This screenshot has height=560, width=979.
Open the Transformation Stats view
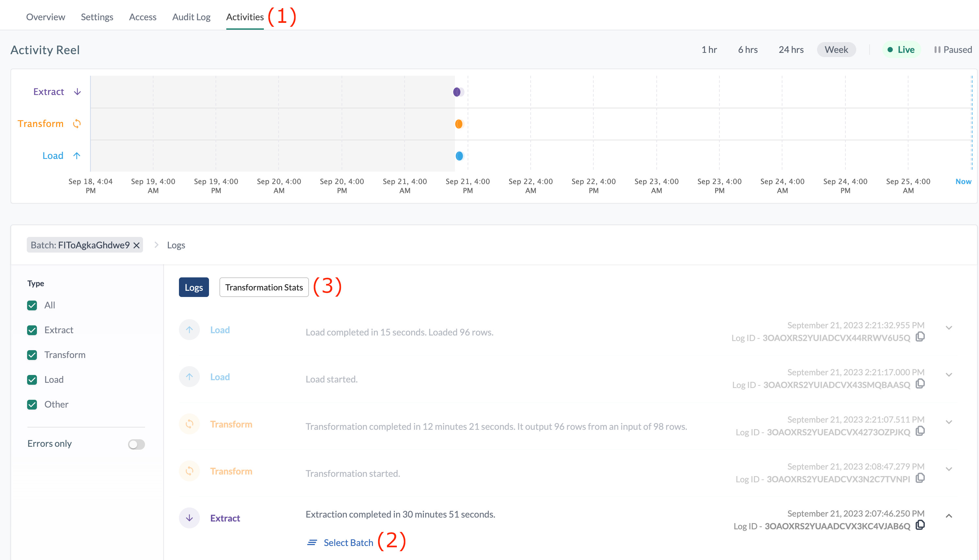tap(264, 287)
